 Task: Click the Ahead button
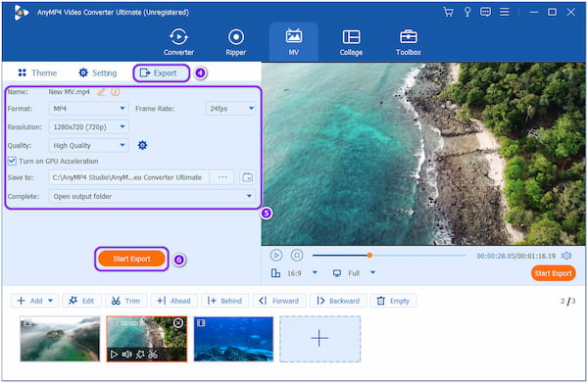[x=174, y=301]
